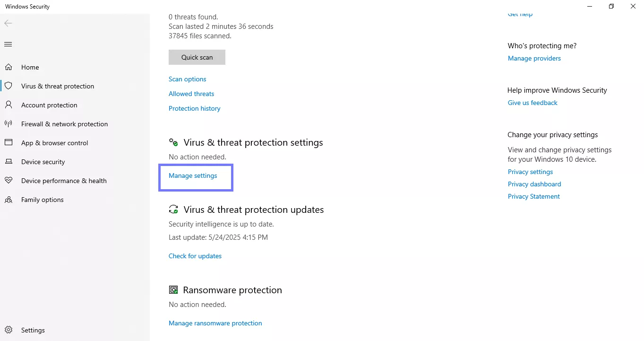Select the Account protection person icon
Viewport: 644px width, 341px height.
pyautogui.click(x=9, y=105)
